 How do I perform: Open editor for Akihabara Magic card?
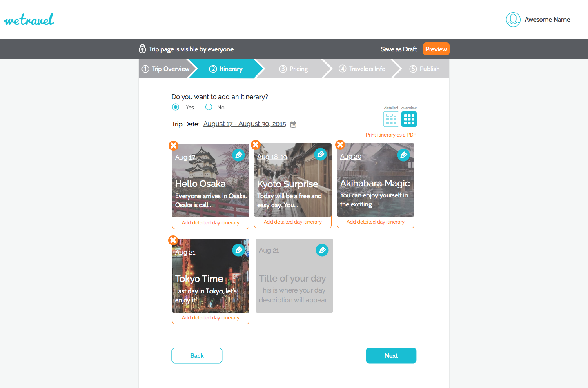tap(403, 155)
